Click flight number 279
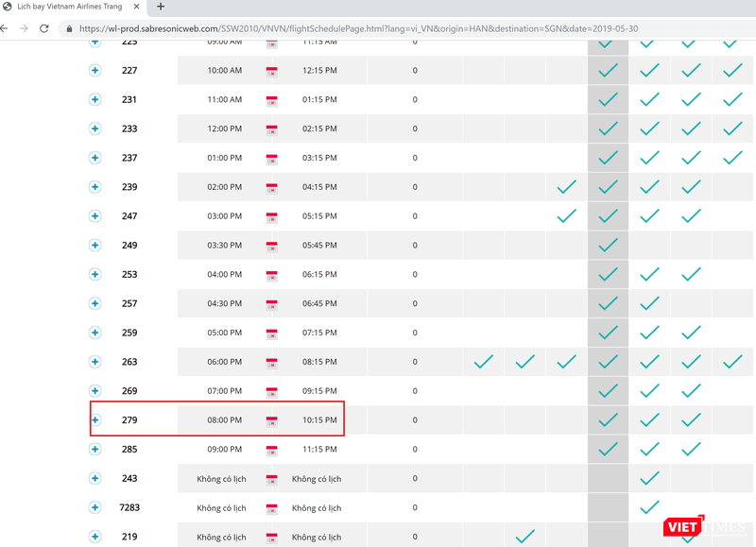 [x=129, y=420]
